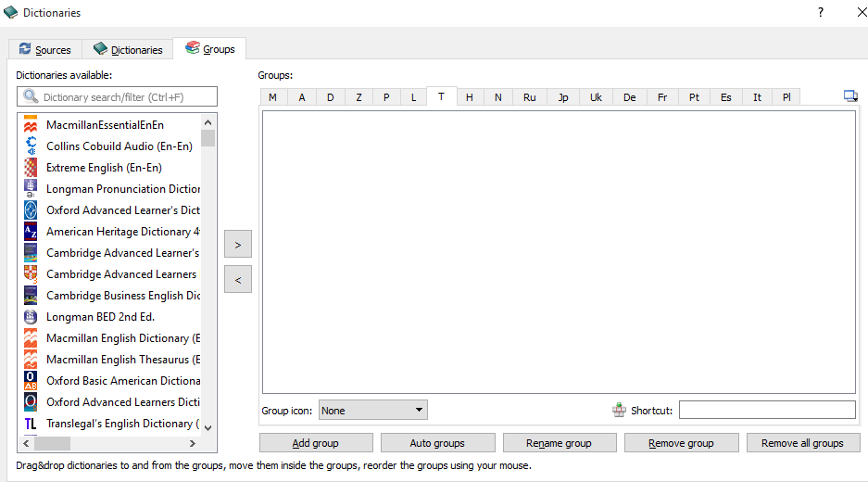The width and height of the screenshot is (868, 482).
Task: Click the Oxford Advanced Learner's Dict compass icon
Action: [x=31, y=210]
